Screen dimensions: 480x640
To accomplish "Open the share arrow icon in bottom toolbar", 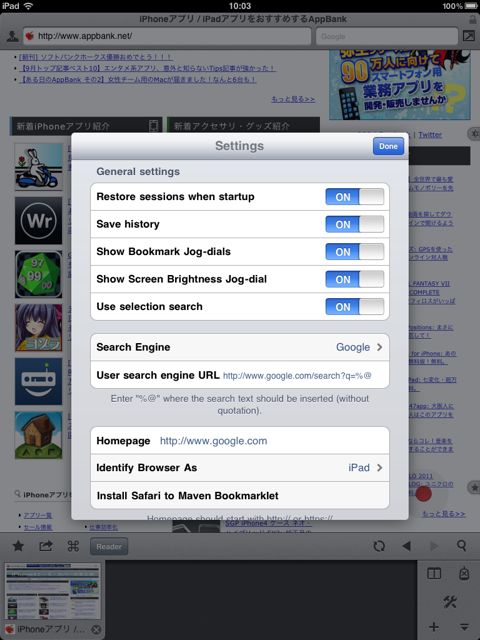I will coord(46,546).
